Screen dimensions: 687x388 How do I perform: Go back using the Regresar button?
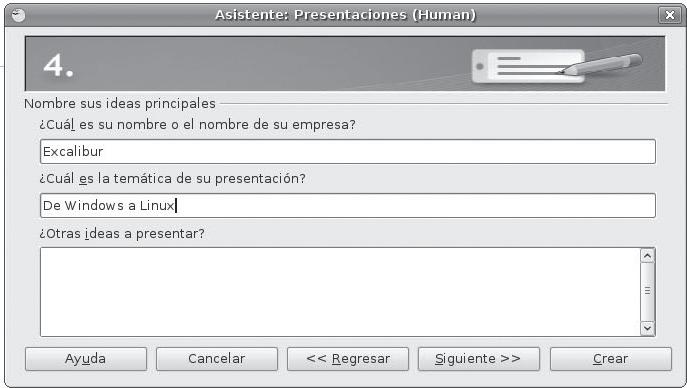coord(348,359)
